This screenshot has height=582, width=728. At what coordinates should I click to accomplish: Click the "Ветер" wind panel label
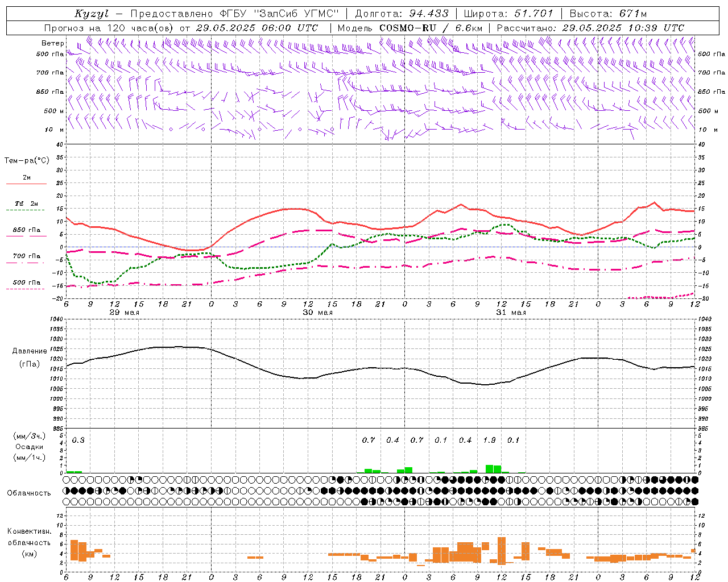coord(52,43)
